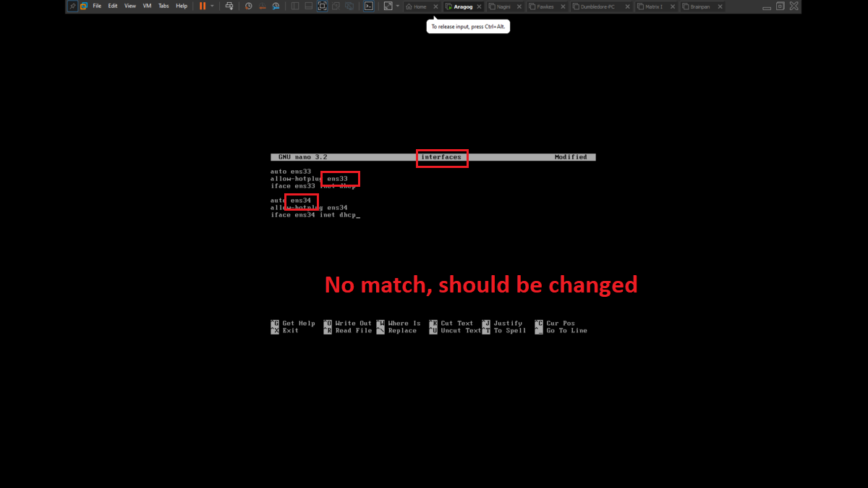Click the '^W Where Is' nano shortcut
868x488 pixels.
(399, 324)
